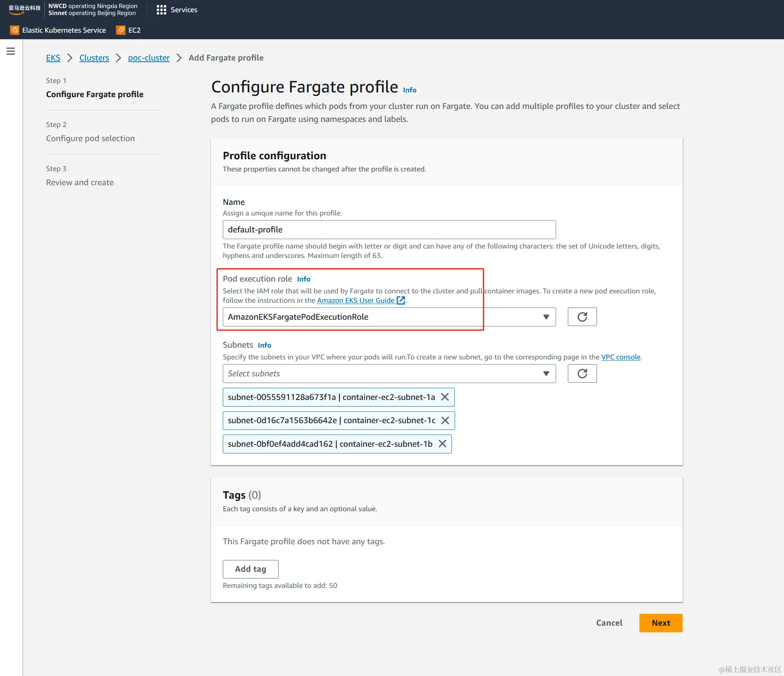Open poc-cluster breadcrumb link
The image size is (784, 676).
(x=149, y=58)
